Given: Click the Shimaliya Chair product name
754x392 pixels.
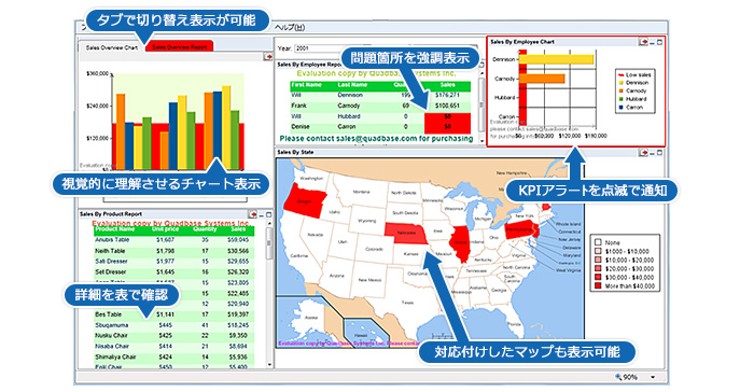Looking at the screenshot, I should pyautogui.click(x=115, y=357).
